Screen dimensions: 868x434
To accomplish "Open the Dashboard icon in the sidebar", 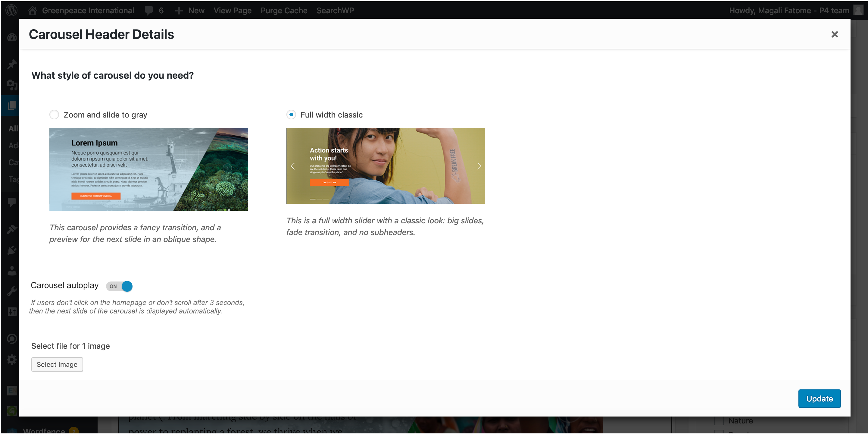I will (x=12, y=37).
